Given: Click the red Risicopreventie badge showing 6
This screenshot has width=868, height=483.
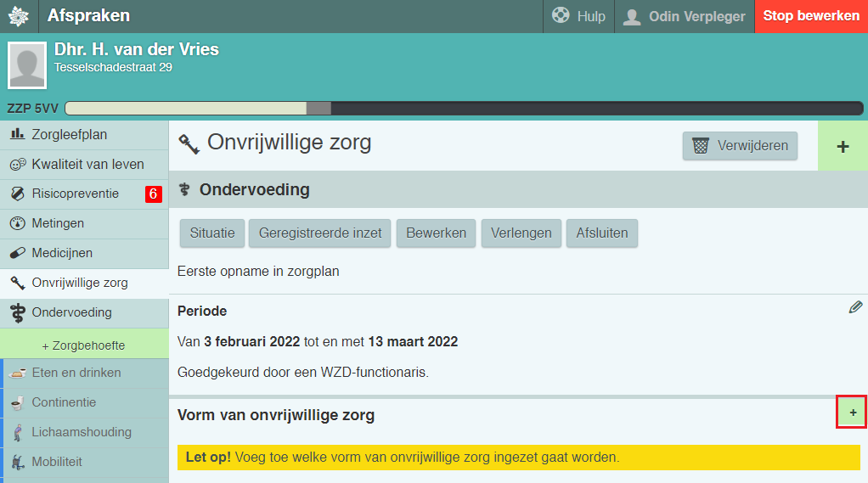Looking at the screenshot, I should (153, 194).
